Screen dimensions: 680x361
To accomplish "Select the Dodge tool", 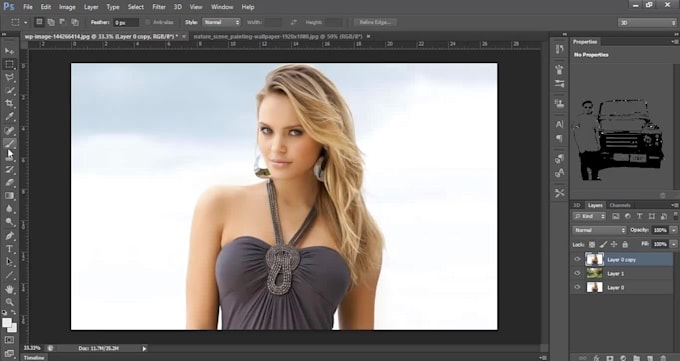I will point(10,222).
